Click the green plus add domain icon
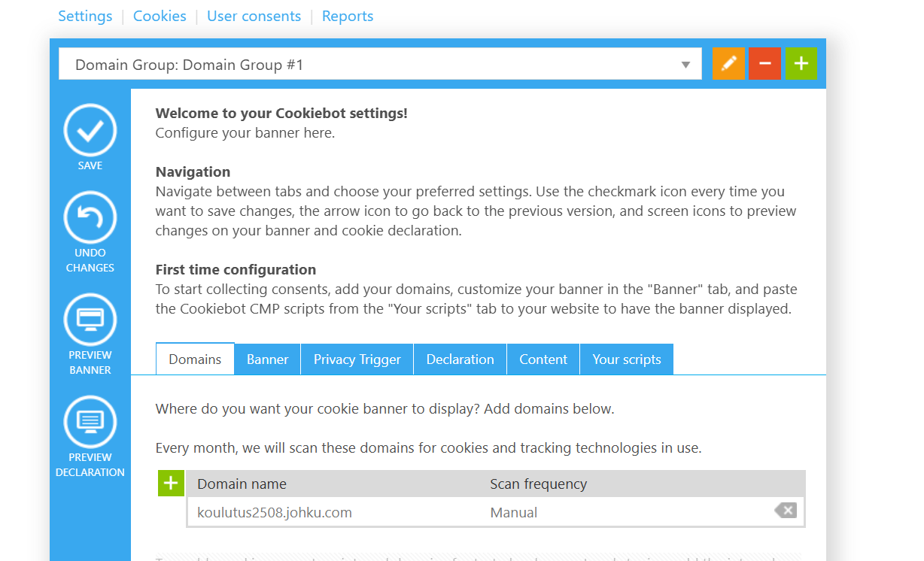Screen dimensions: 924x561 (171, 483)
